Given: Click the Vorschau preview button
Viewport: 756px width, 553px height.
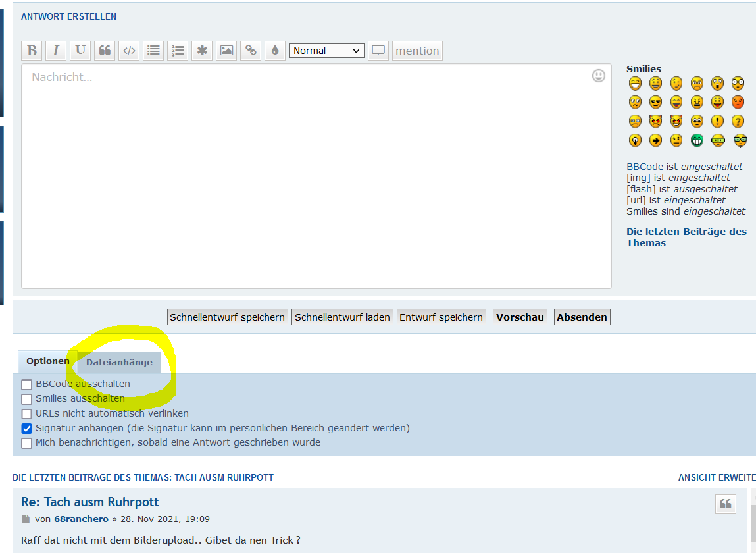Looking at the screenshot, I should pyautogui.click(x=520, y=317).
